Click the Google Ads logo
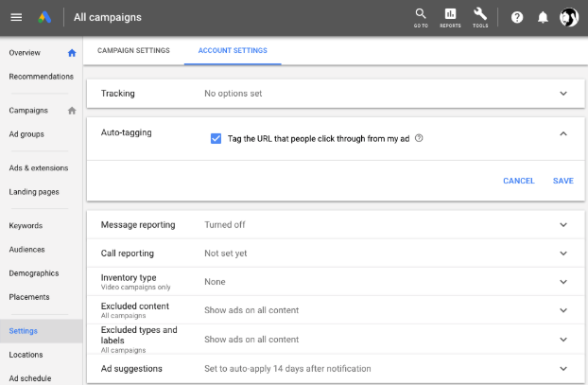This screenshot has width=588, height=385. pyautogui.click(x=44, y=17)
